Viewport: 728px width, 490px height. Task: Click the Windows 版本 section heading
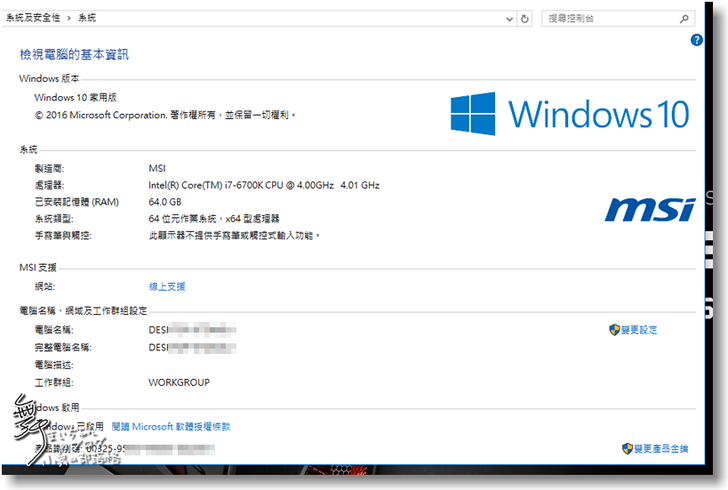coord(49,78)
